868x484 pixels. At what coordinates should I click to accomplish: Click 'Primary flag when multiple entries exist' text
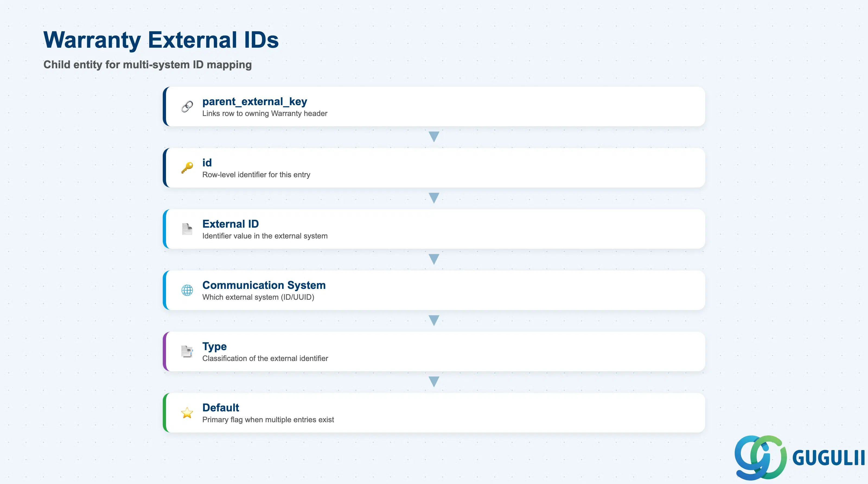pos(268,420)
